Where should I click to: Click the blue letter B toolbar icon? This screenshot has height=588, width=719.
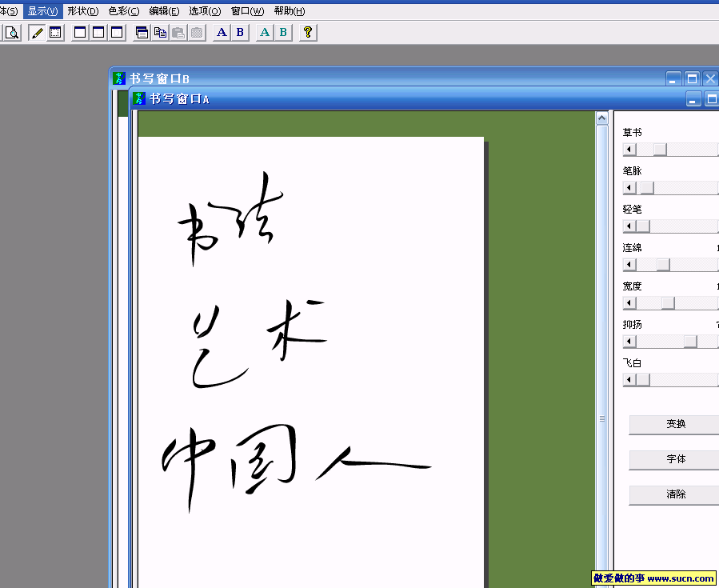pos(239,32)
